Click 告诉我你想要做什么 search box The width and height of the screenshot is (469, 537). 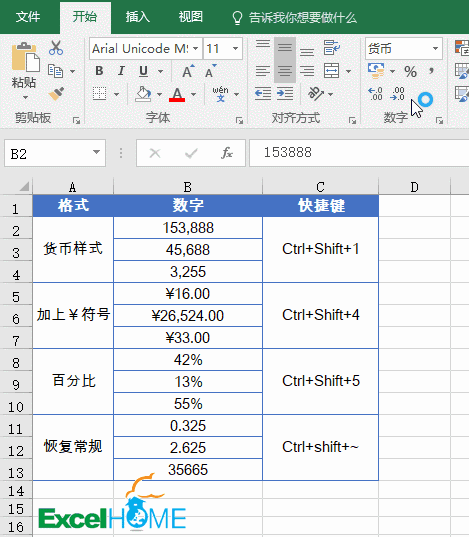[295, 17]
